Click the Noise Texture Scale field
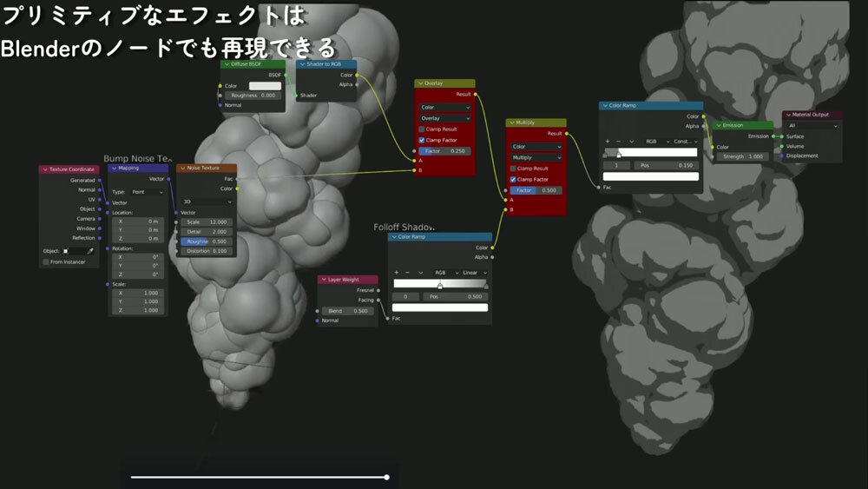Screen dimensions: 868x489 click(207, 221)
